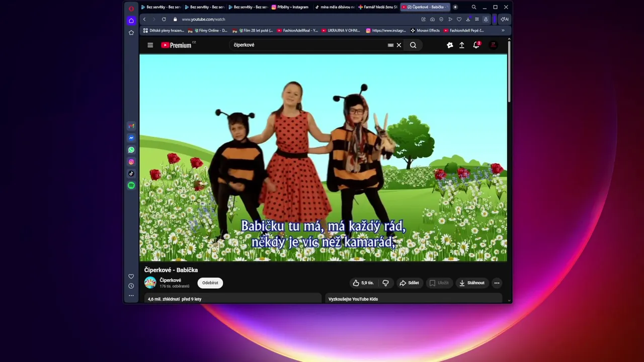Open sidebar heart pinboards icon

[131, 276]
